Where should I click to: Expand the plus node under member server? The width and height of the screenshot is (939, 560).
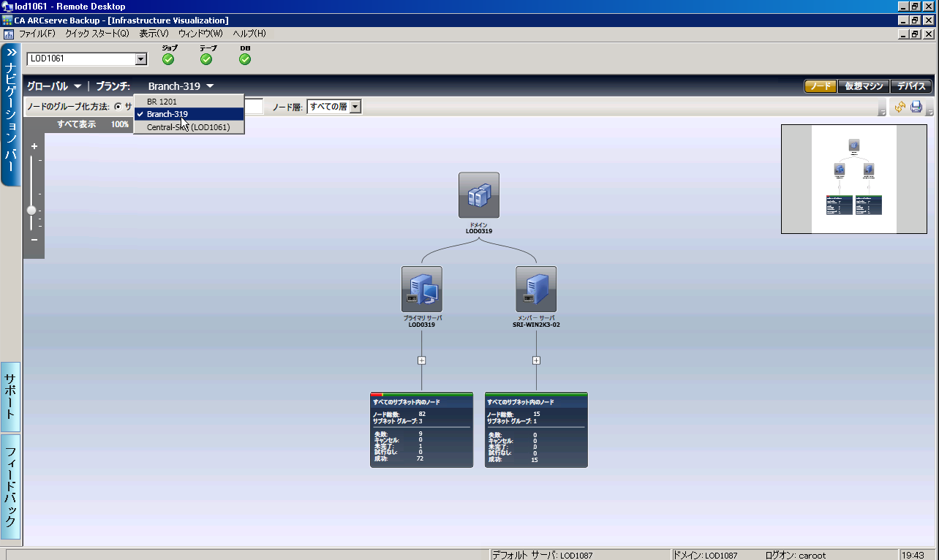click(536, 360)
